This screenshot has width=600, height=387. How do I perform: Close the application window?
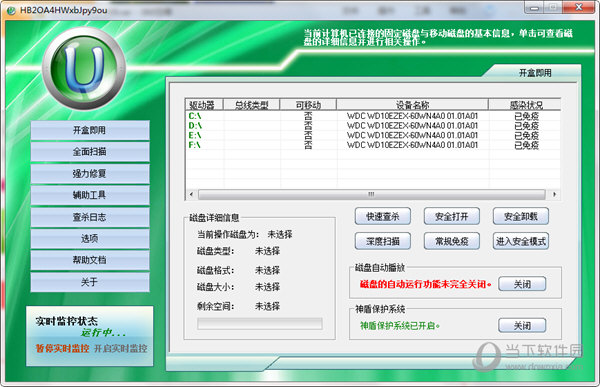579,7
